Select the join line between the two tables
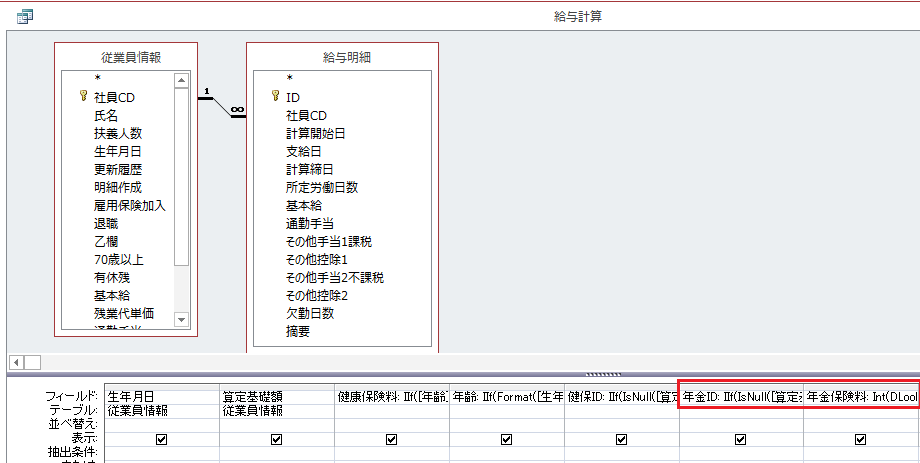Image resolution: width=920 pixels, height=463 pixels. pos(222,105)
